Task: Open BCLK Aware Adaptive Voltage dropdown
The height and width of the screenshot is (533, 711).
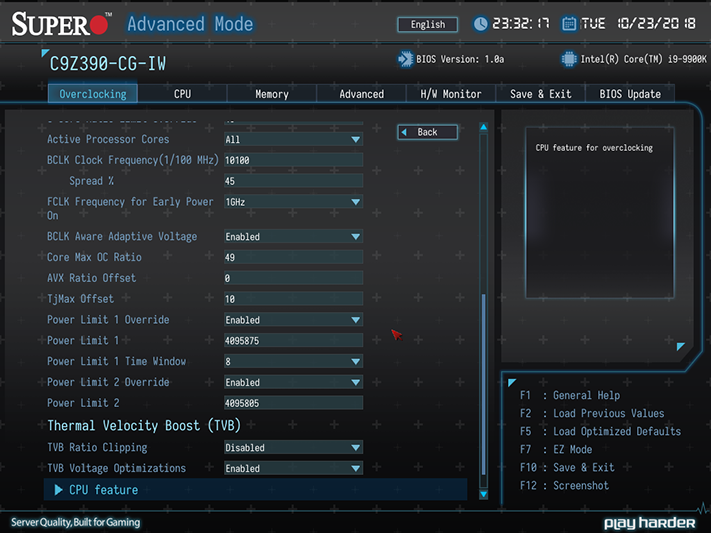Action: pyautogui.click(x=293, y=236)
